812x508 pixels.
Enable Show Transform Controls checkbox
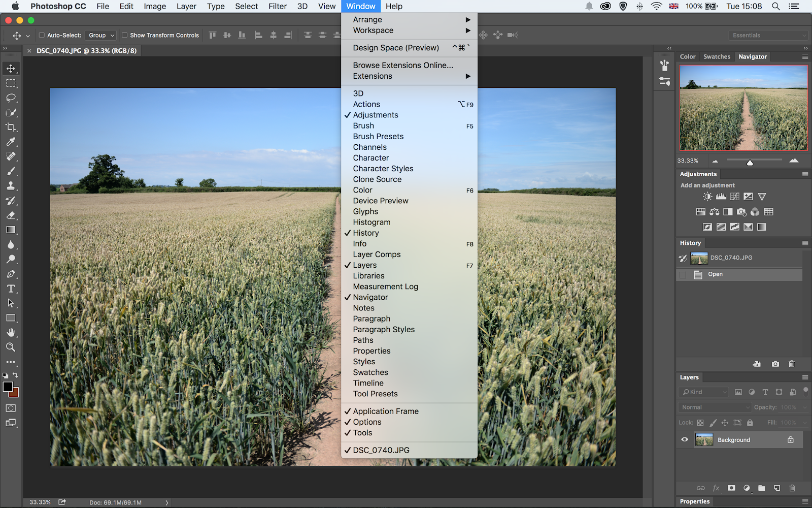[x=125, y=35]
